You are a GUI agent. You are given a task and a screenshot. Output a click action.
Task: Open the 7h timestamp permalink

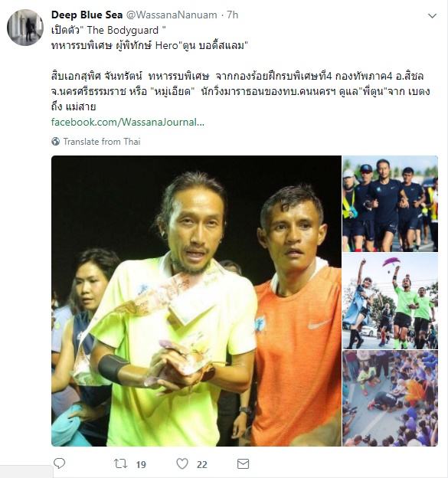pyautogui.click(x=233, y=15)
